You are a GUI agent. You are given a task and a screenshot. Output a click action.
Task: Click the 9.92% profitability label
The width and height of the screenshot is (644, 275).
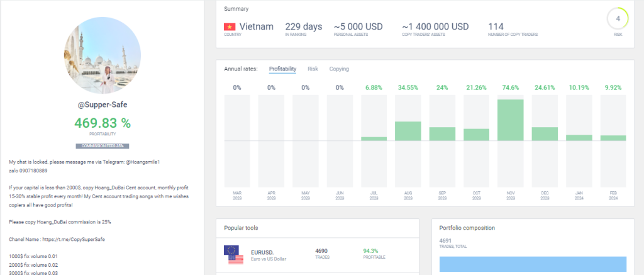613,87
